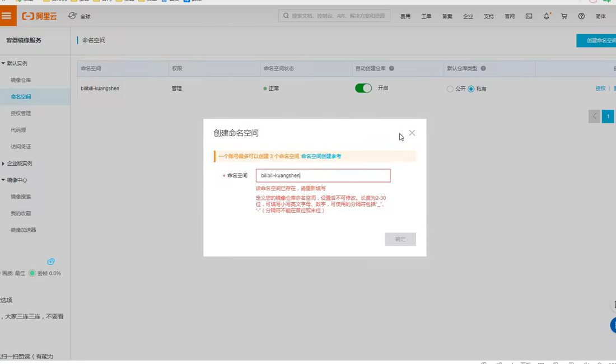
Task: Click help icon beside 默认仓库类型
Action: 483,68
